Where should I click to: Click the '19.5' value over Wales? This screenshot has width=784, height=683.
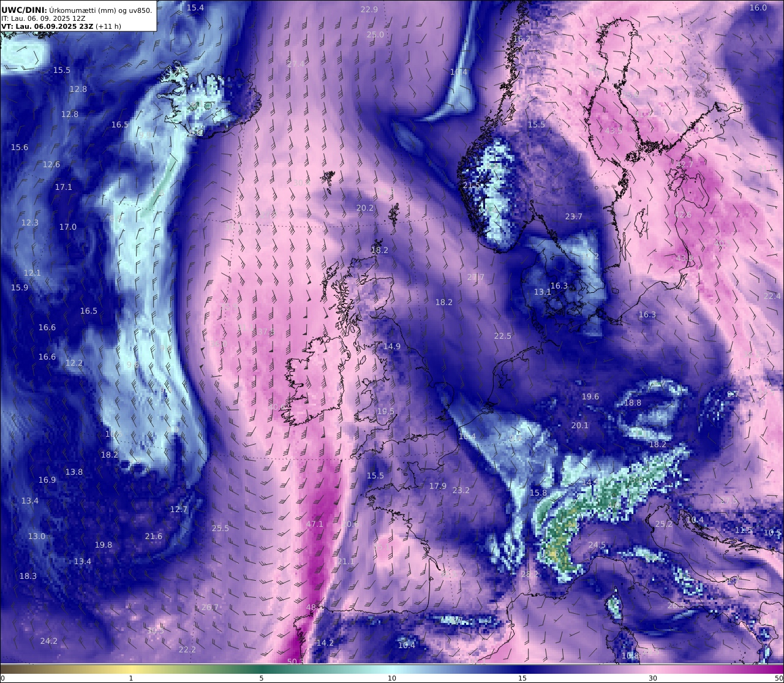[386, 411]
